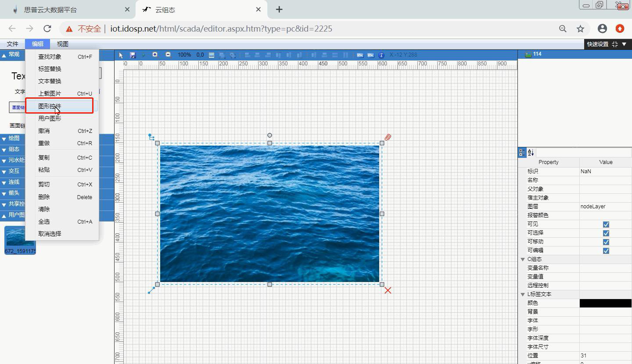
Task: Click the blue info icon in toolbar
Action: pyautogui.click(x=381, y=55)
